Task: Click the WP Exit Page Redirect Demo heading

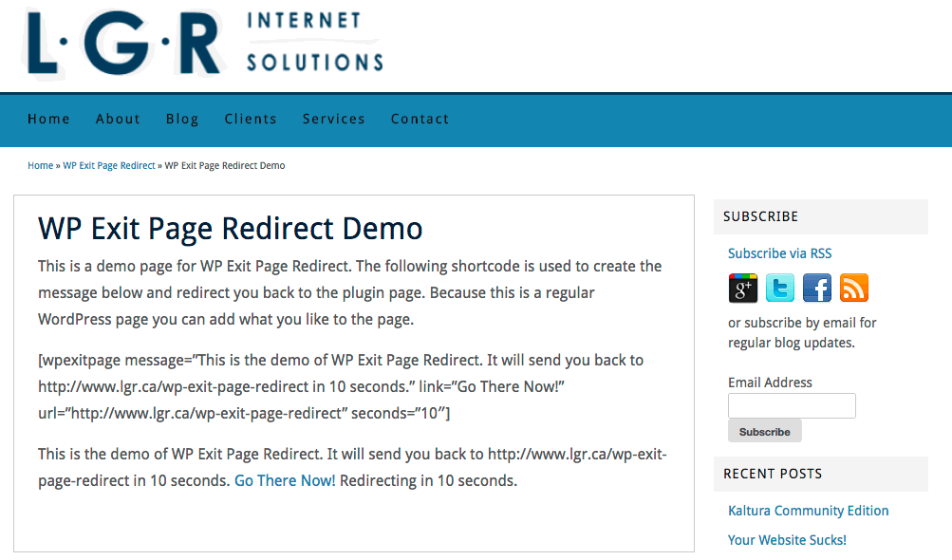Action: point(230,229)
